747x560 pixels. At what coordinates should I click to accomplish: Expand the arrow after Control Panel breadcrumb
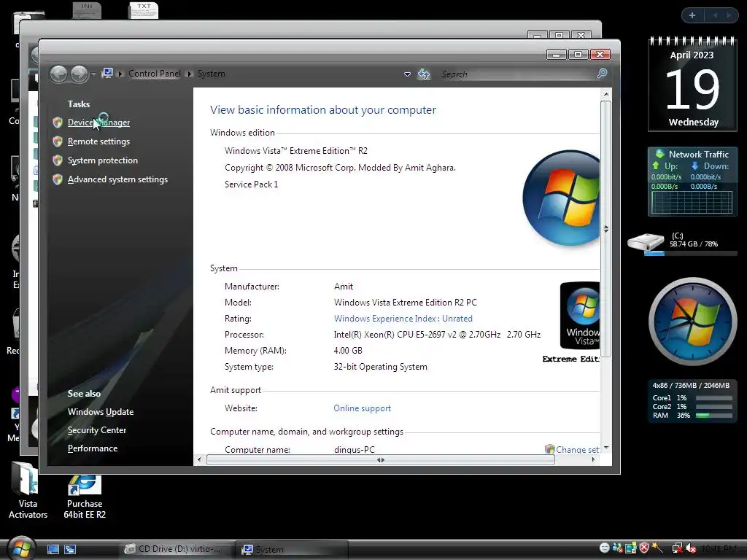189,74
